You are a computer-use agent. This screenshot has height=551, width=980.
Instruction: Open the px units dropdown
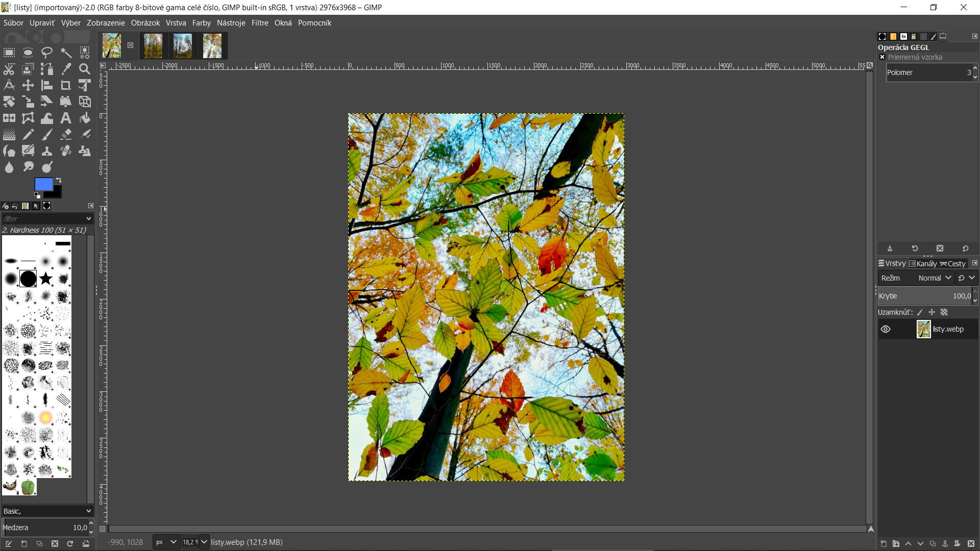click(x=166, y=542)
